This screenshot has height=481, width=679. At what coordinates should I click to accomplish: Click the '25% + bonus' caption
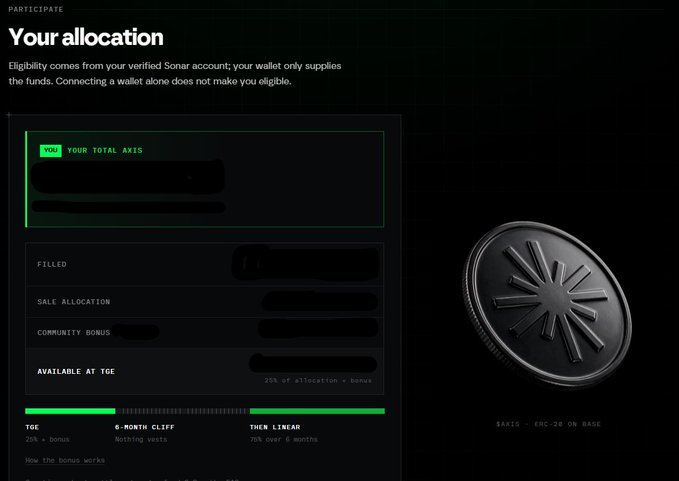[47, 439]
